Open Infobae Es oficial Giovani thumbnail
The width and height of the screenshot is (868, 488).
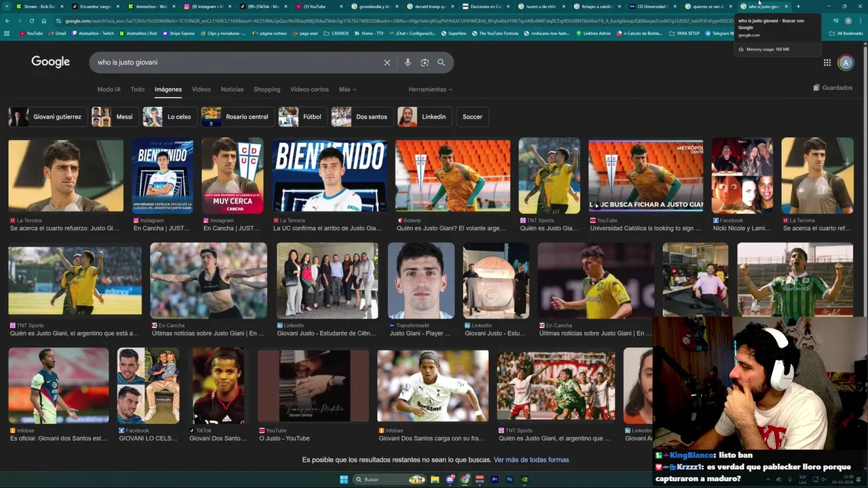click(58, 386)
